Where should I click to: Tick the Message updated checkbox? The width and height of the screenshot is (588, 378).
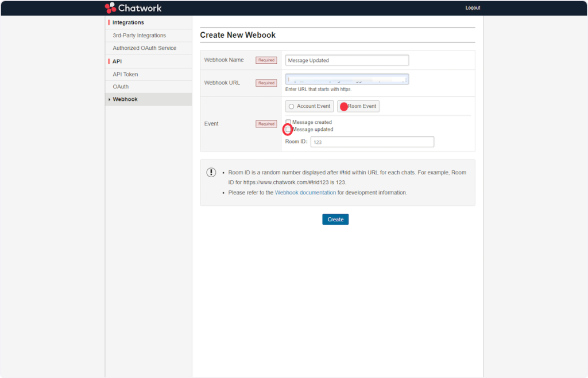pyautogui.click(x=288, y=130)
